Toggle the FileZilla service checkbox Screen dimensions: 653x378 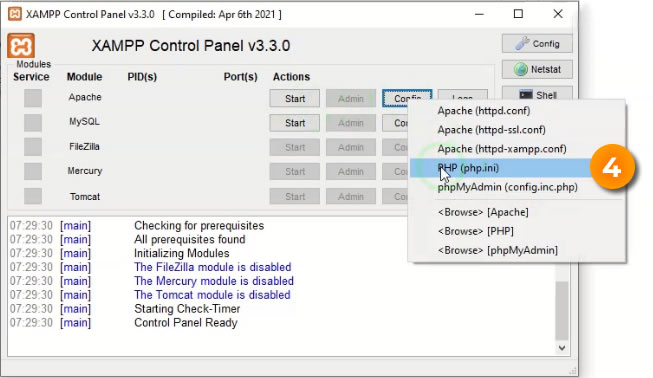pos(33,147)
